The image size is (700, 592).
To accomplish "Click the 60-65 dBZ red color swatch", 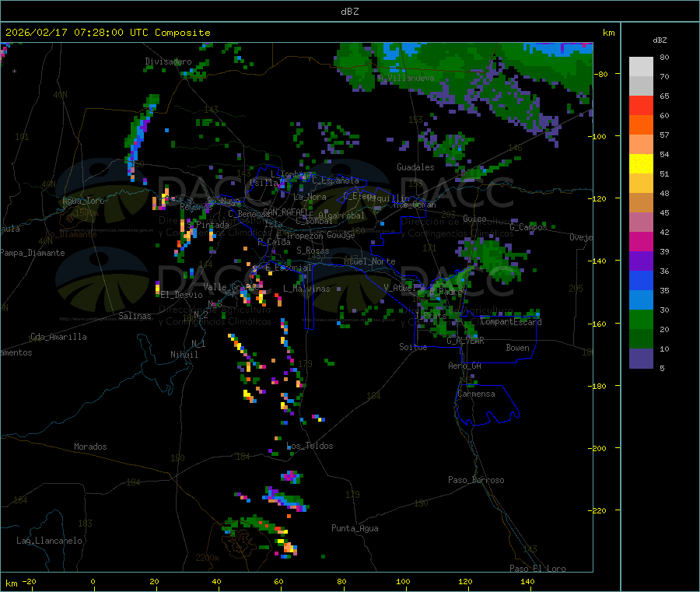I will pyautogui.click(x=641, y=105).
